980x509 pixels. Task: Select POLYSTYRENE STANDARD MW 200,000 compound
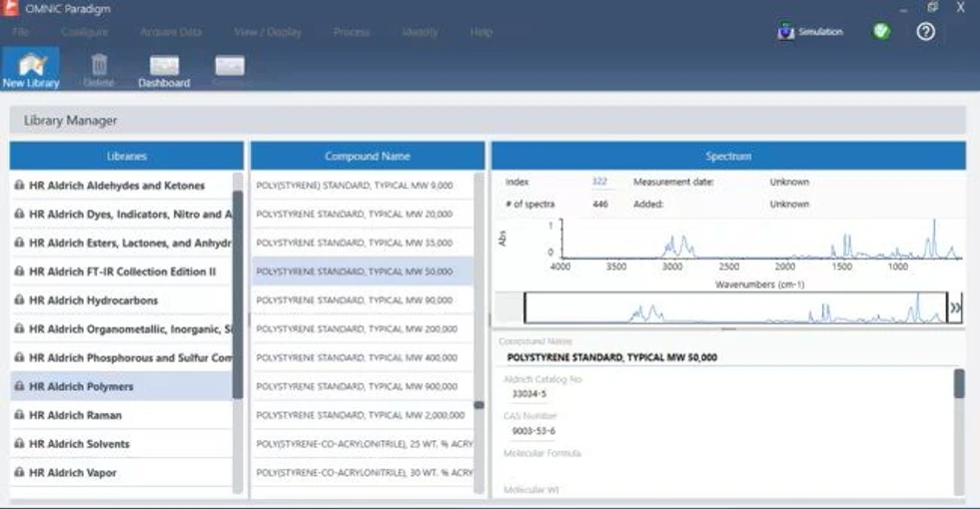click(363, 329)
